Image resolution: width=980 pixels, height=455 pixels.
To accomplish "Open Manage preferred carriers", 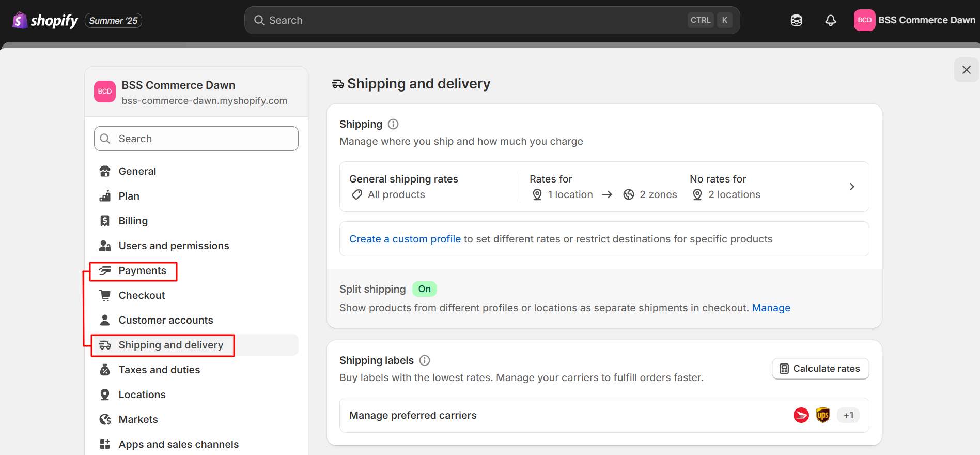I will 604,415.
